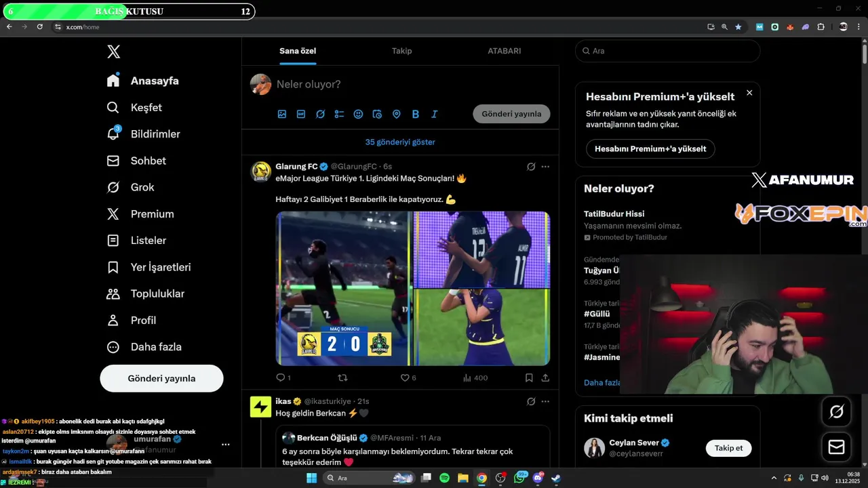Screen dimensions: 868x488
Task: Open emoji picker in composer
Action: pyautogui.click(x=358, y=114)
